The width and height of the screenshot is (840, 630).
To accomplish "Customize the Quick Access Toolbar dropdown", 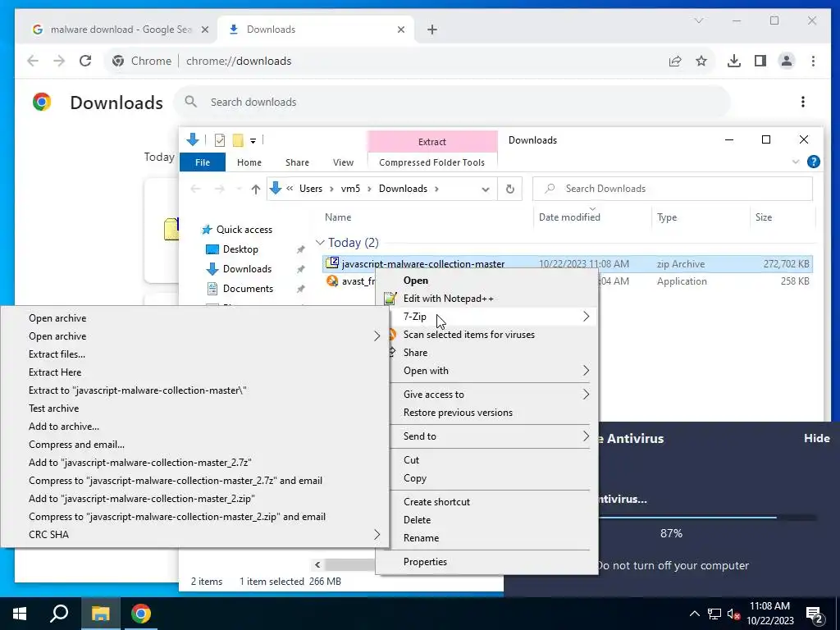I will click(x=253, y=141).
